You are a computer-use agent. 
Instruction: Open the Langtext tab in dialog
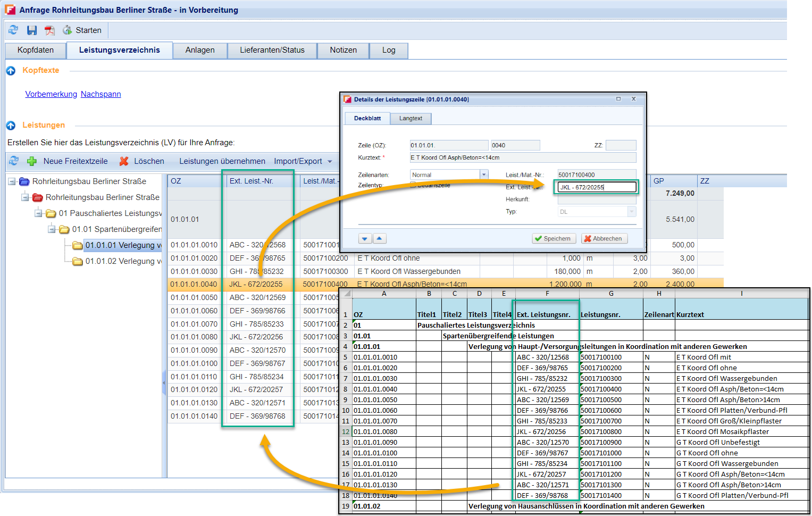[x=411, y=118]
